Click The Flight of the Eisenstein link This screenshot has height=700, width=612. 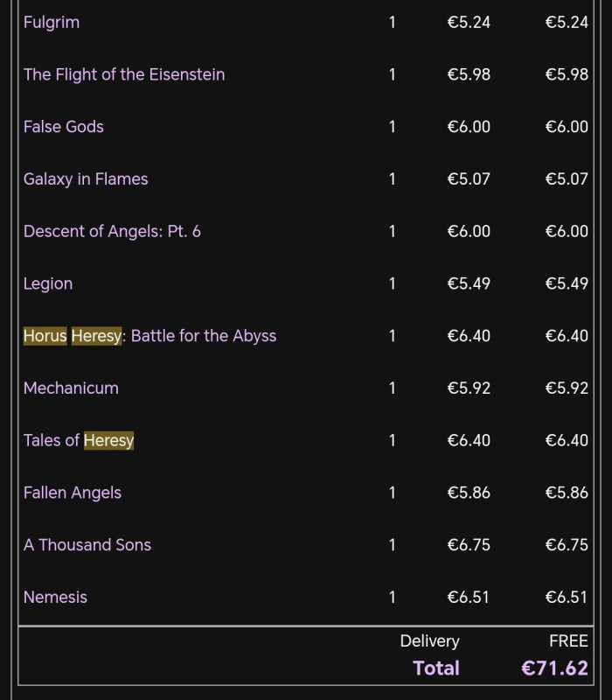(124, 75)
